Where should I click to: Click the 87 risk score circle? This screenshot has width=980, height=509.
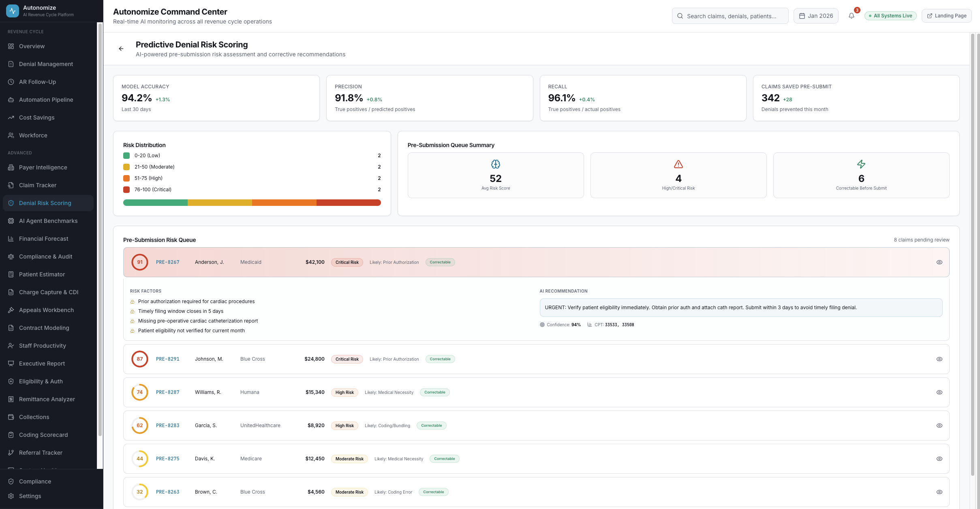click(139, 359)
